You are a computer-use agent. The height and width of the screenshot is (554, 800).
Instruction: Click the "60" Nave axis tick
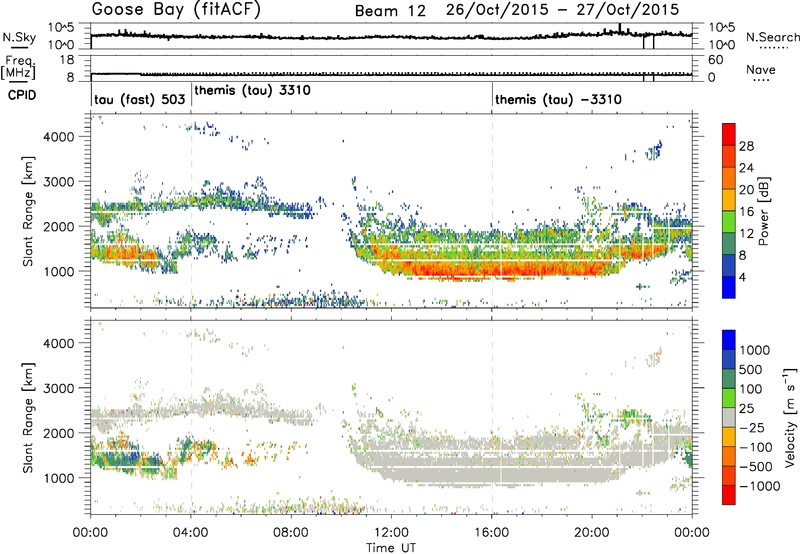point(715,60)
